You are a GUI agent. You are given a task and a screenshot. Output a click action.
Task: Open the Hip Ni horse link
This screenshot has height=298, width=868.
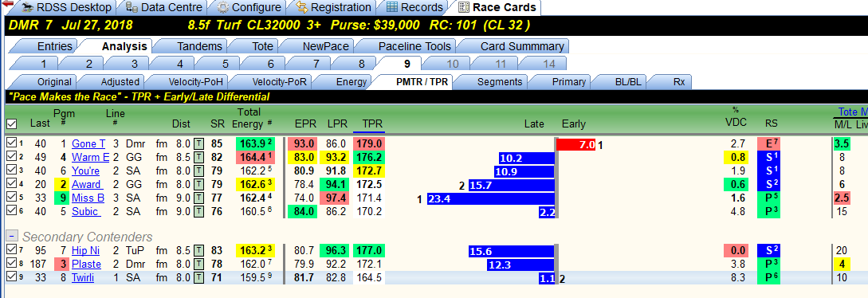pyautogui.click(x=85, y=250)
